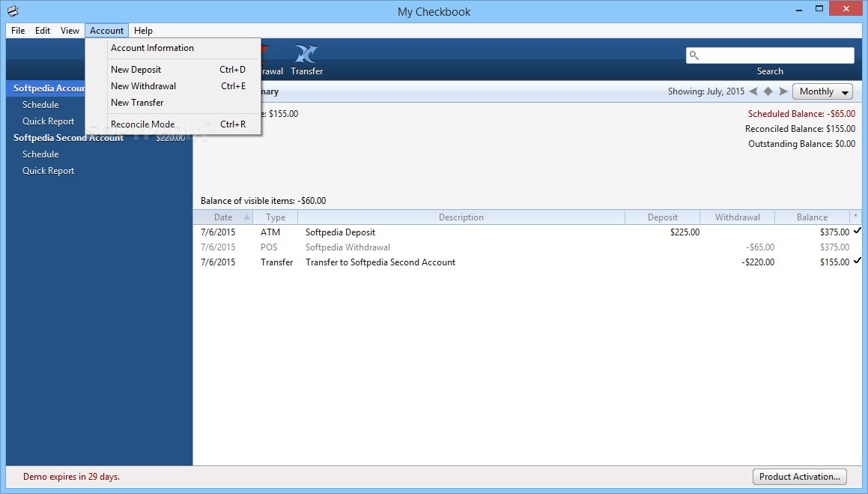Select Transfer to Softpedia Second Account description
868x494 pixels.
click(x=380, y=262)
